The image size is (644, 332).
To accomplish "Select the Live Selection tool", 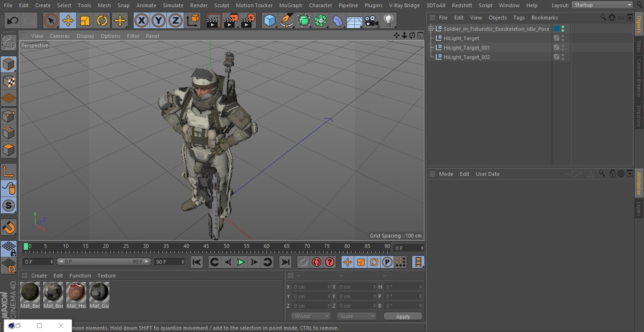I will 51,21.
